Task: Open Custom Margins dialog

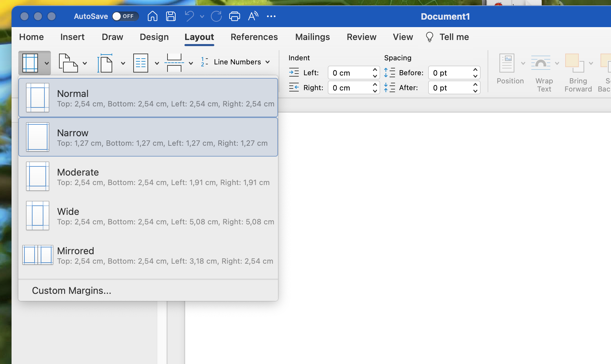Action: [x=148, y=290]
